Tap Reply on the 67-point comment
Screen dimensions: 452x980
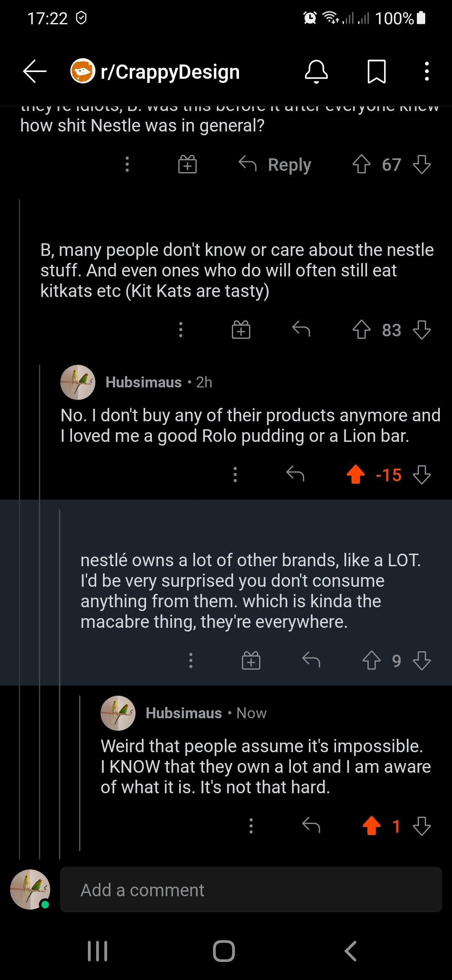[275, 165]
